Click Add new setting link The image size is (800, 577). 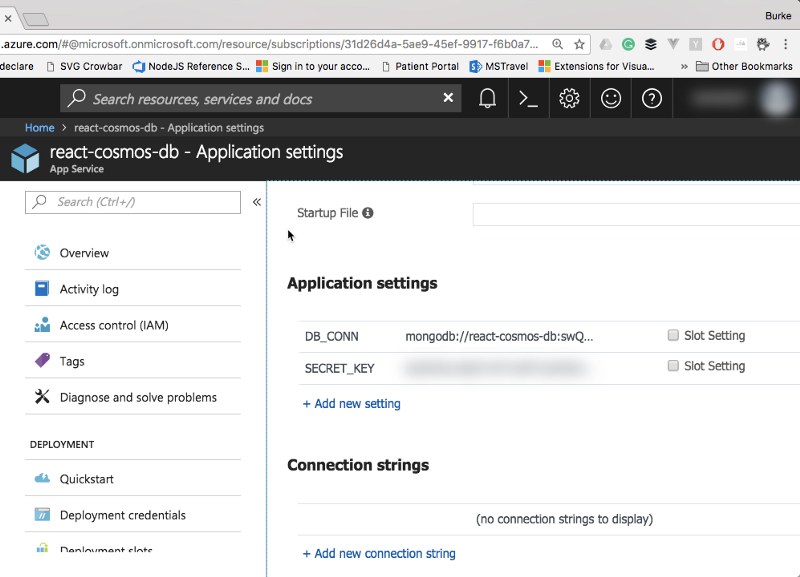click(x=352, y=404)
